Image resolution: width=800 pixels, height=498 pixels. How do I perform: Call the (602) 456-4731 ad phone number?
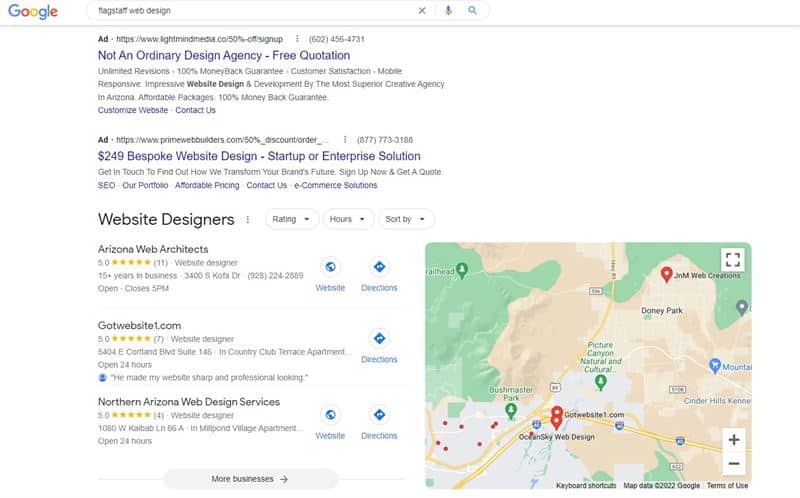(337, 39)
